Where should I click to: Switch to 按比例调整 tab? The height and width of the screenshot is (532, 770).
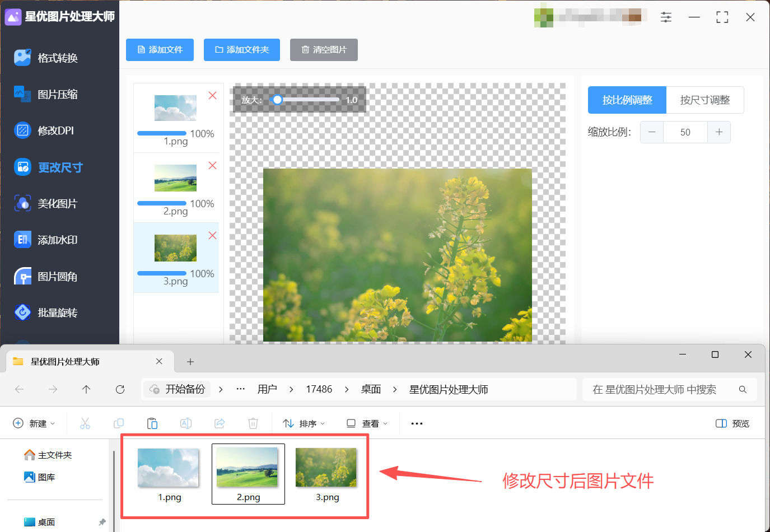(x=627, y=100)
